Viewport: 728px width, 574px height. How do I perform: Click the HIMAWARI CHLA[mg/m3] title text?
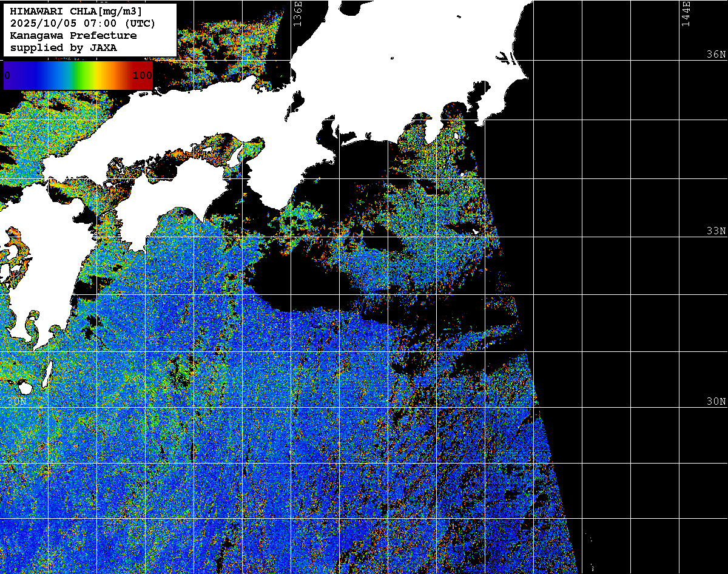[x=76, y=12]
